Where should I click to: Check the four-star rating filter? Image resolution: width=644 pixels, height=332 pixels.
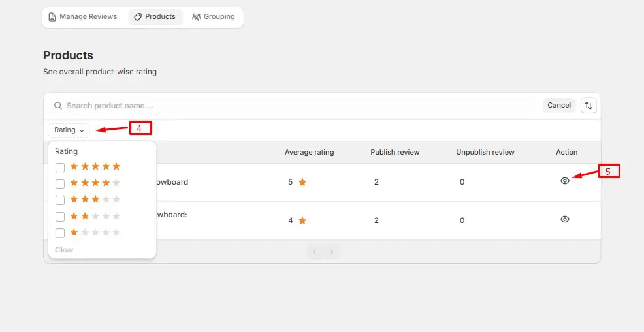click(60, 184)
